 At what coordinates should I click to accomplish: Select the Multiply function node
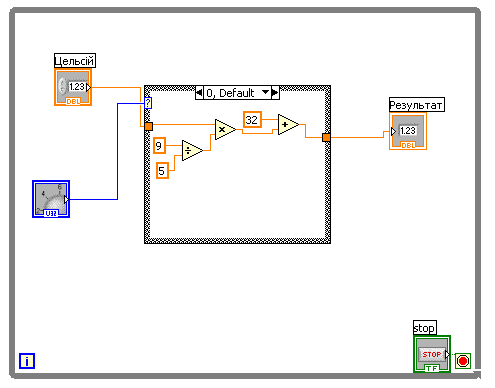(225, 129)
